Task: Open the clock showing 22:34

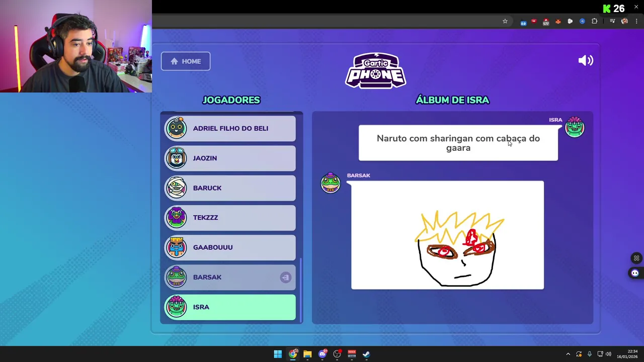Action: click(628, 354)
